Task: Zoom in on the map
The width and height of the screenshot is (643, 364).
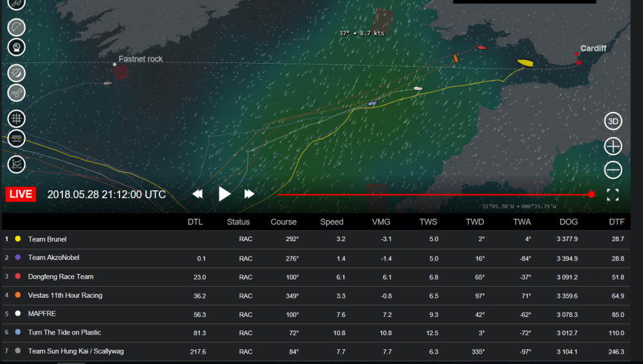Action: click(x=613, y=146)
